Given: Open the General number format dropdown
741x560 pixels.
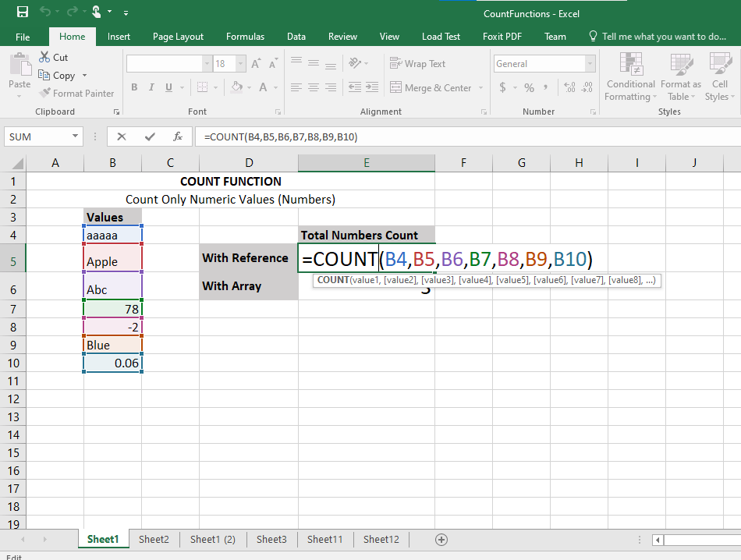Looking at the screenshot, I should coord(590,63).
